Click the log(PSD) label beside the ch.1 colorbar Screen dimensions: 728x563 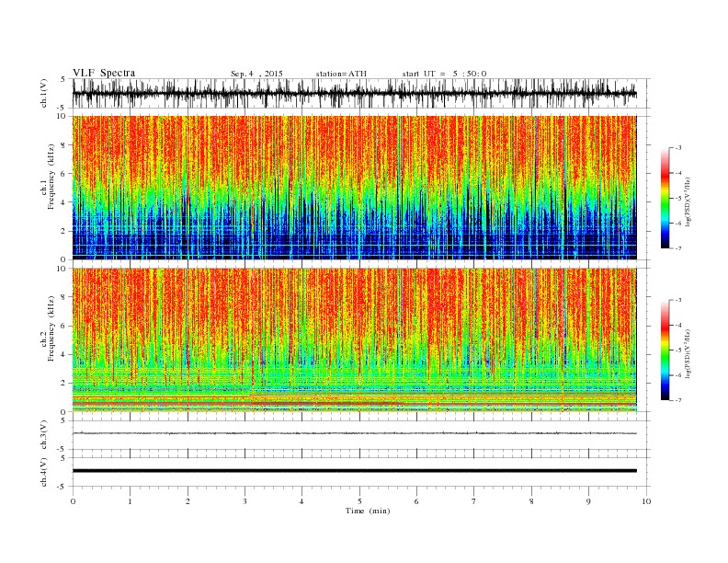688,202
